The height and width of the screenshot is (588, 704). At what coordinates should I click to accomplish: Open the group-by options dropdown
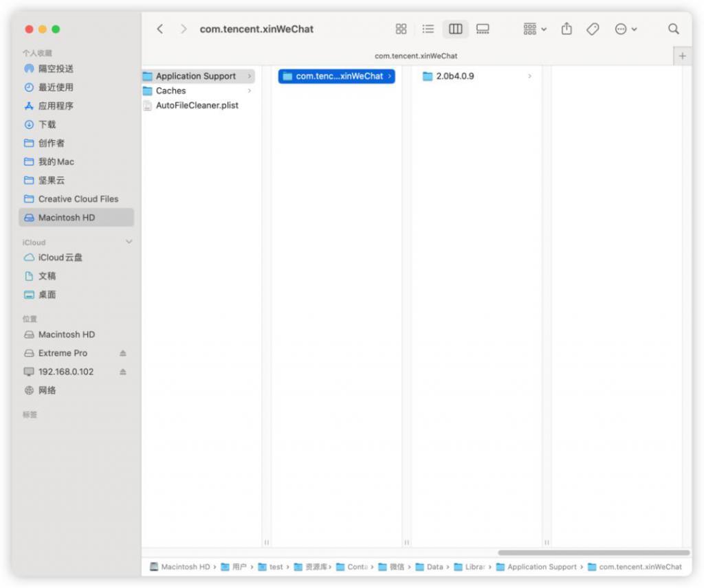[535, 29]
